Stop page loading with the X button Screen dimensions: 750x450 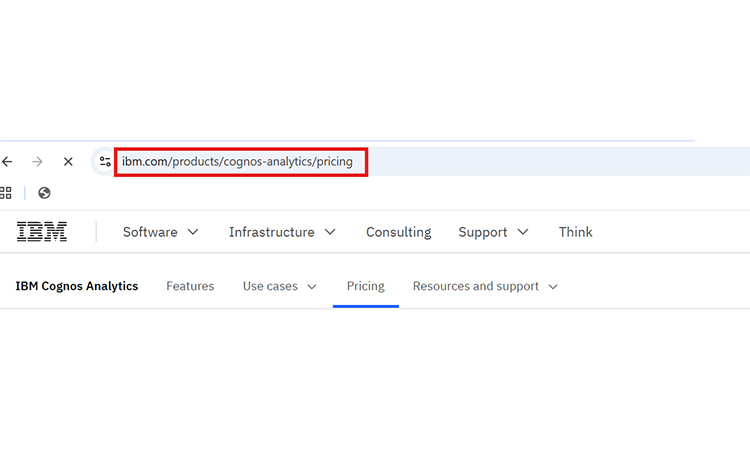coord(68,162)
